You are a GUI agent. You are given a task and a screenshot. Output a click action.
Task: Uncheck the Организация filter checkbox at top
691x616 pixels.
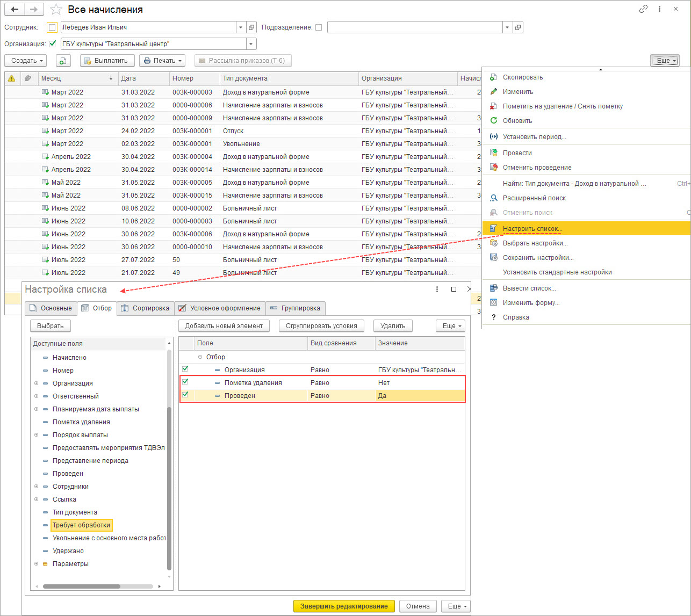click(x=52, y=44)
